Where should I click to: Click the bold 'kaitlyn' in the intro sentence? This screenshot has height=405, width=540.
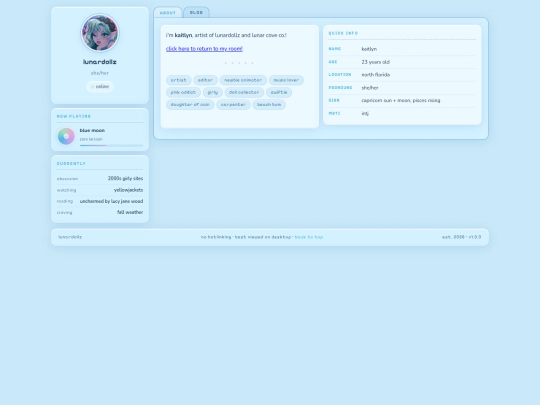click(x=183, y=35)
